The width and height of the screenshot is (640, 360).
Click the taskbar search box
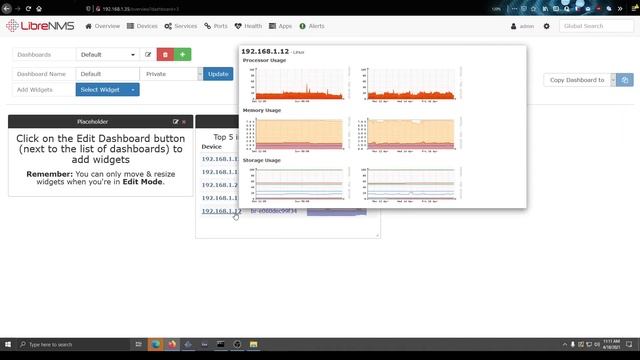[73, 344]
